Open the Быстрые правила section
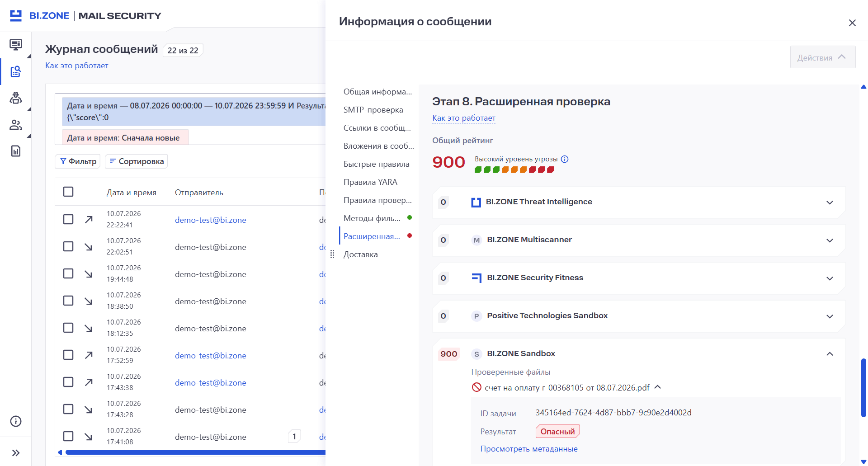The width and height of the screenshot is (868, 466). [x=376, y=164]
